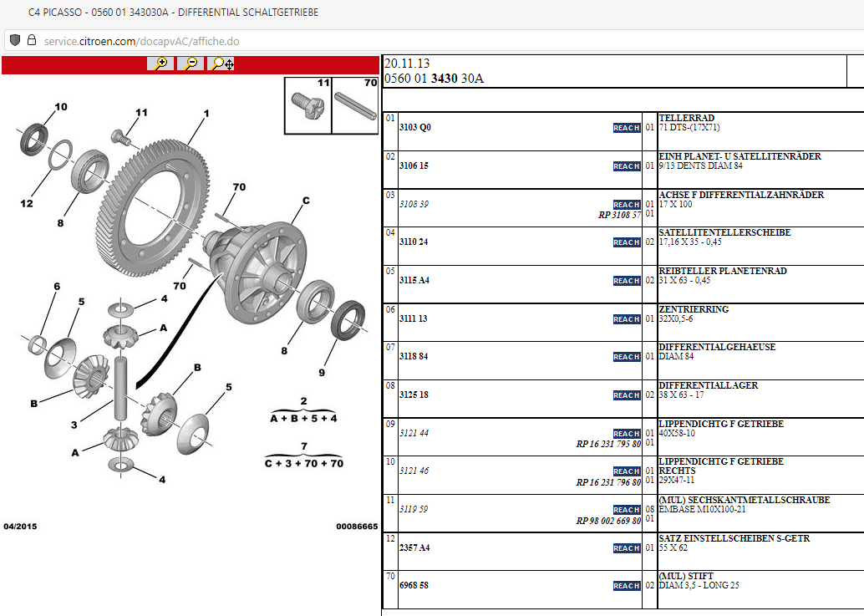Click the shield icon in address bar
Viewport: 864px width, 616px height.
point(15,40)
